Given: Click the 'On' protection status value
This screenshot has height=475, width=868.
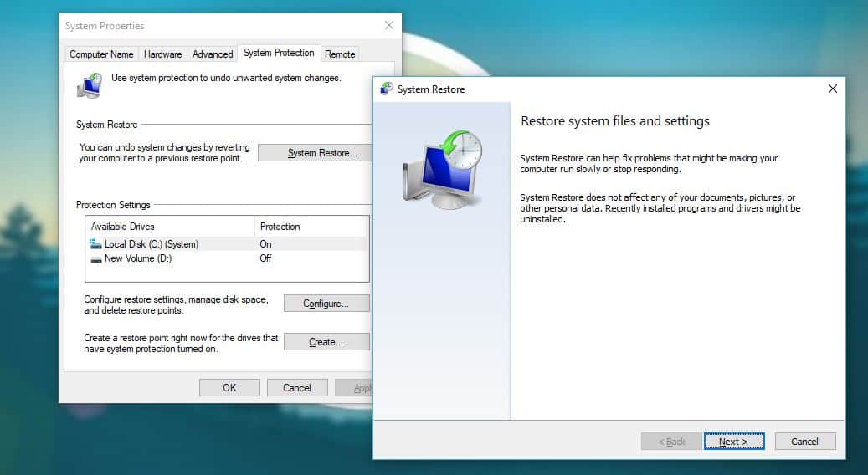Looking at the screenshot, I should [x=265, y=244].
